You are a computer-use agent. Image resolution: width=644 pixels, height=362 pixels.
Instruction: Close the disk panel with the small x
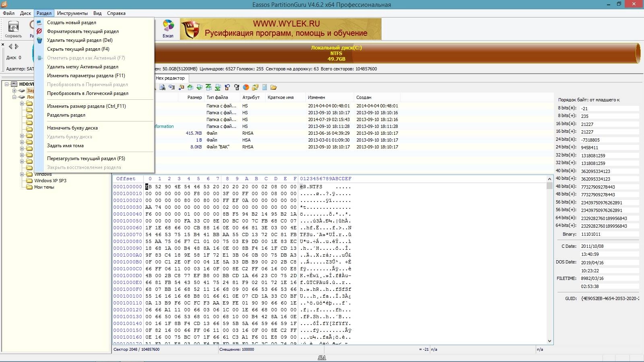point(3,45)
